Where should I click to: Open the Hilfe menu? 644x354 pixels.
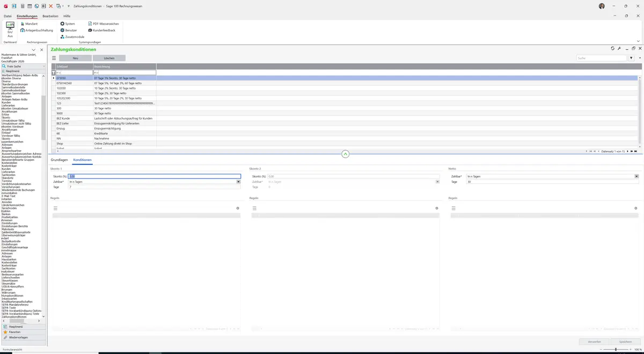[x=67, y=16]
